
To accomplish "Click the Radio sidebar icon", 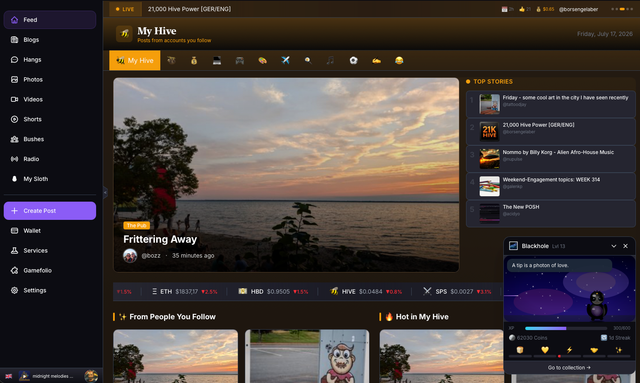I will 14,159.
